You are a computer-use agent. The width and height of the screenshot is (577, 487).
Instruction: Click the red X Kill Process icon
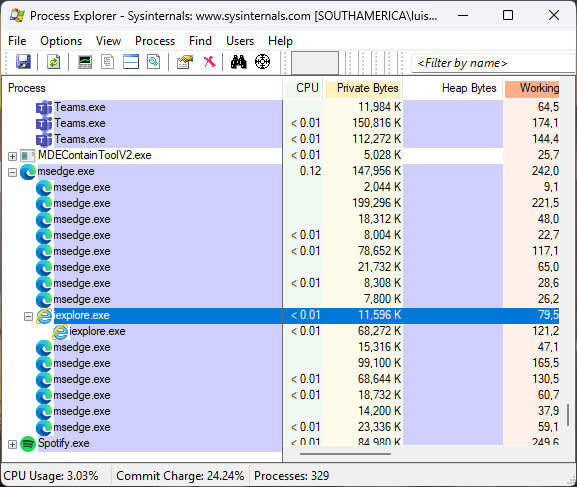[x=210, y=62]
